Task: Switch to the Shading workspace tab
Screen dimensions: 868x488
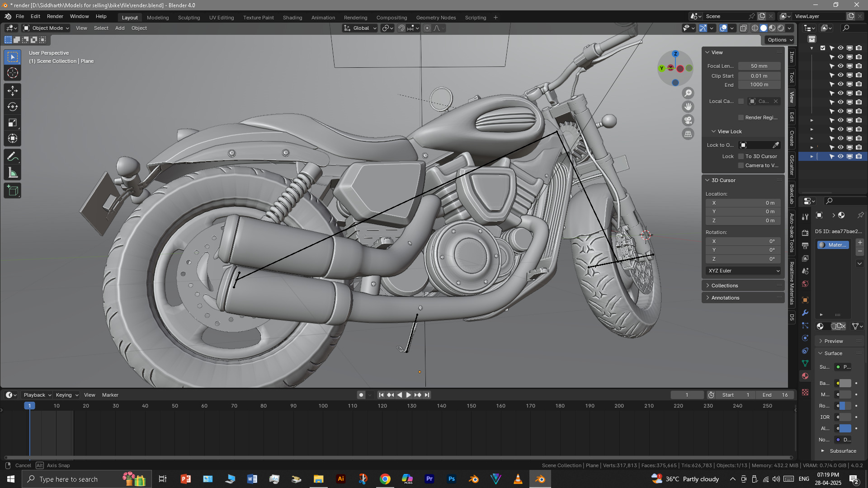Action: 292,18
